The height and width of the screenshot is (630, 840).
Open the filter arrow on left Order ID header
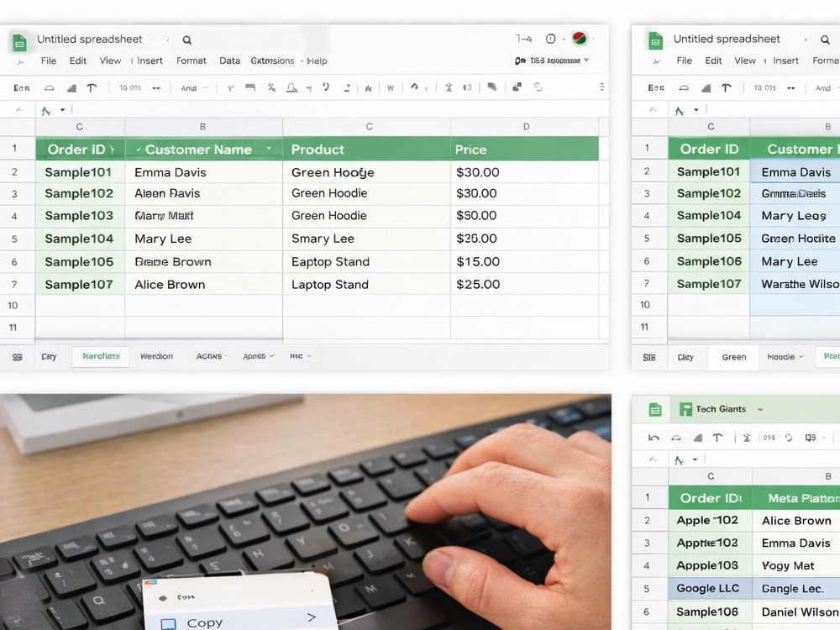point(112,150)
